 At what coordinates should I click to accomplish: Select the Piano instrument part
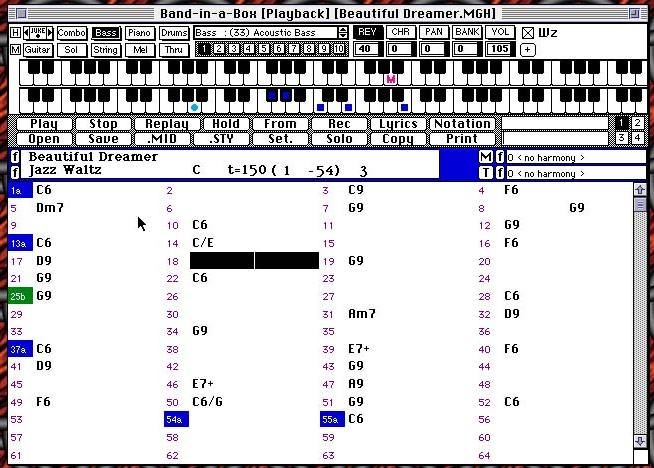tap(139, 33)
